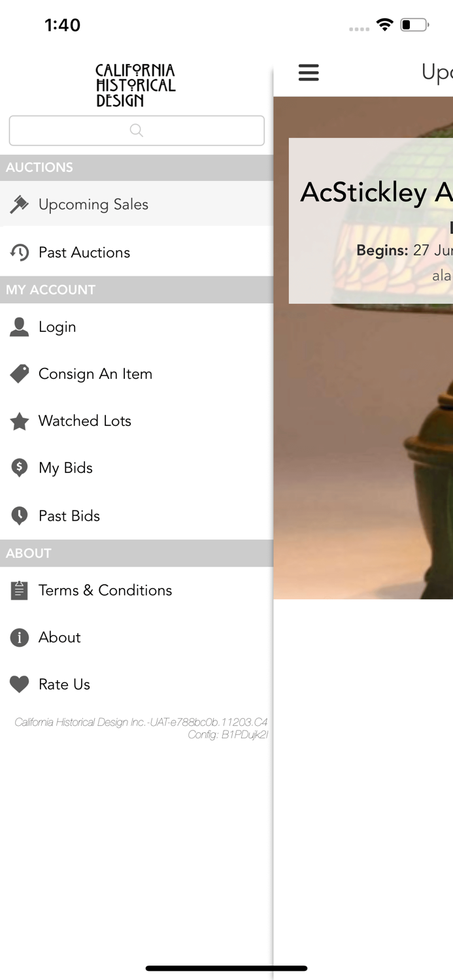The image size is (453, 980).
Task: Tap the star icon for Watched Lots
Action: 19,421
